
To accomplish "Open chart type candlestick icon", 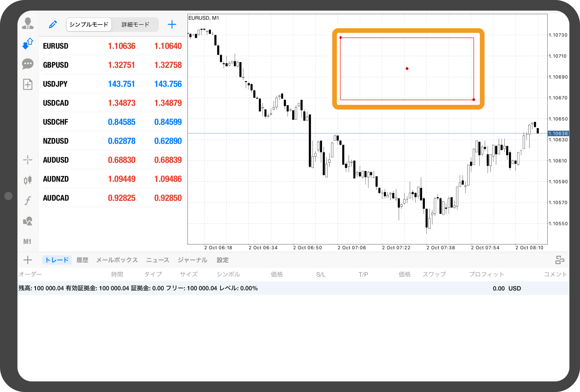I will pos(28,180).
